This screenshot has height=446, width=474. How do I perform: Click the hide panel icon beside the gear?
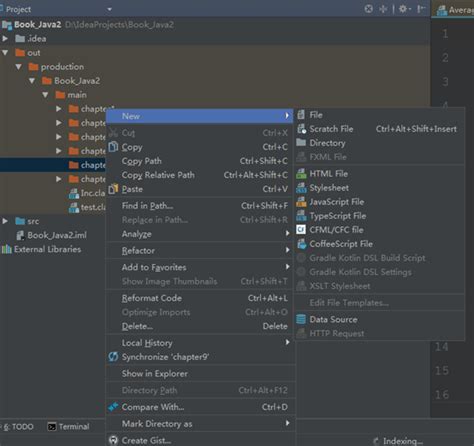pos(421,9)
